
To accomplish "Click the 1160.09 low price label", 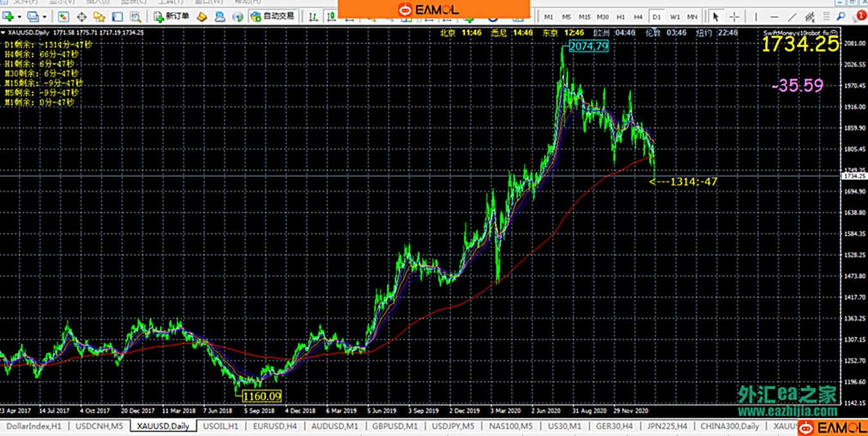I will pyautogui.click(x=262, y=397).
